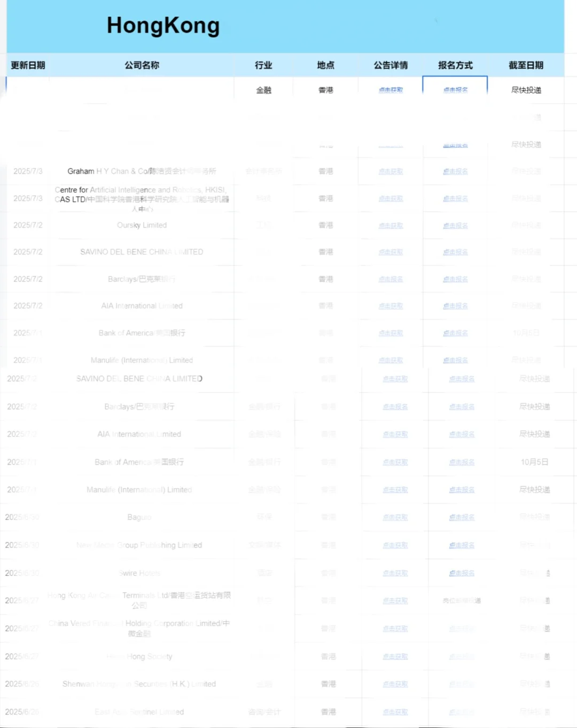Screen dimensions: 577x728
Task: Select the Baguio company cell
Action: [x=139, y=517]
